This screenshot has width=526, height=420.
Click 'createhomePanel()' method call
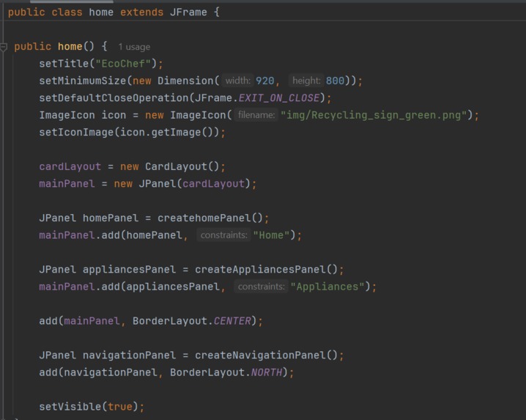210,218
